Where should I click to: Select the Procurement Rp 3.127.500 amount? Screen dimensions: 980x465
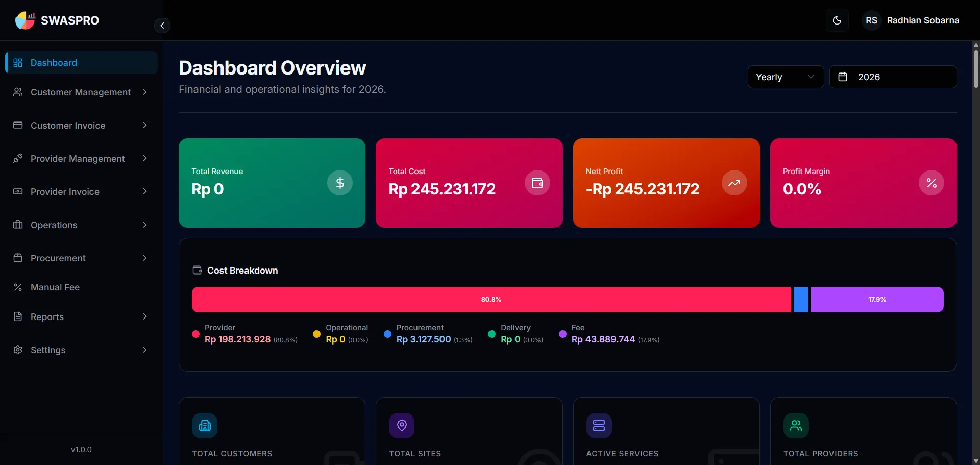point(424,339)
